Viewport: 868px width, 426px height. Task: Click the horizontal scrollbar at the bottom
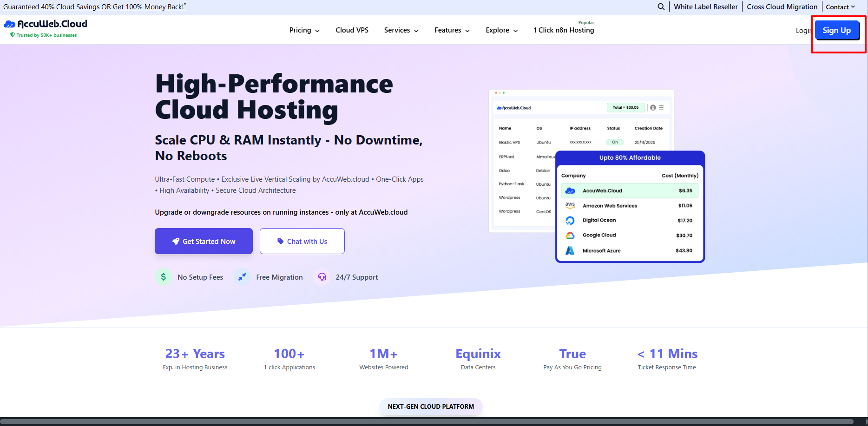point(427,422)
